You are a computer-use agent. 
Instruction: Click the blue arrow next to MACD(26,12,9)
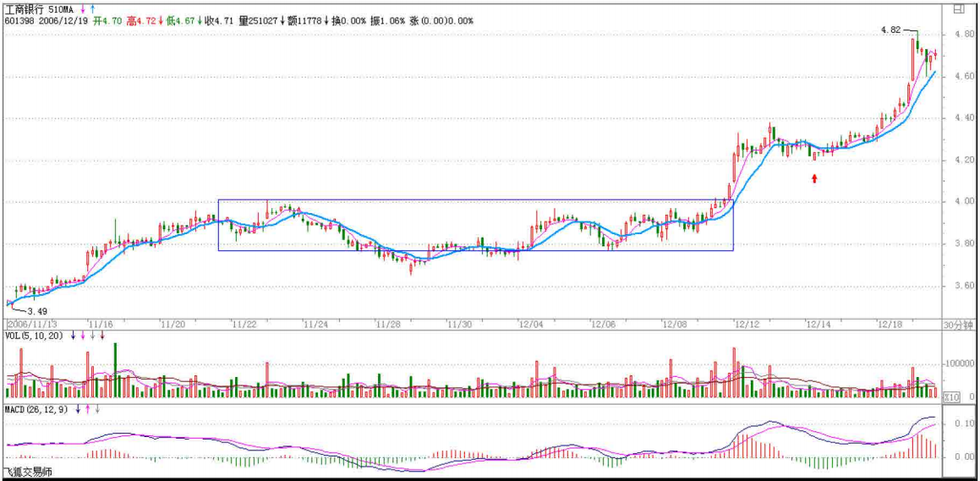78,409
